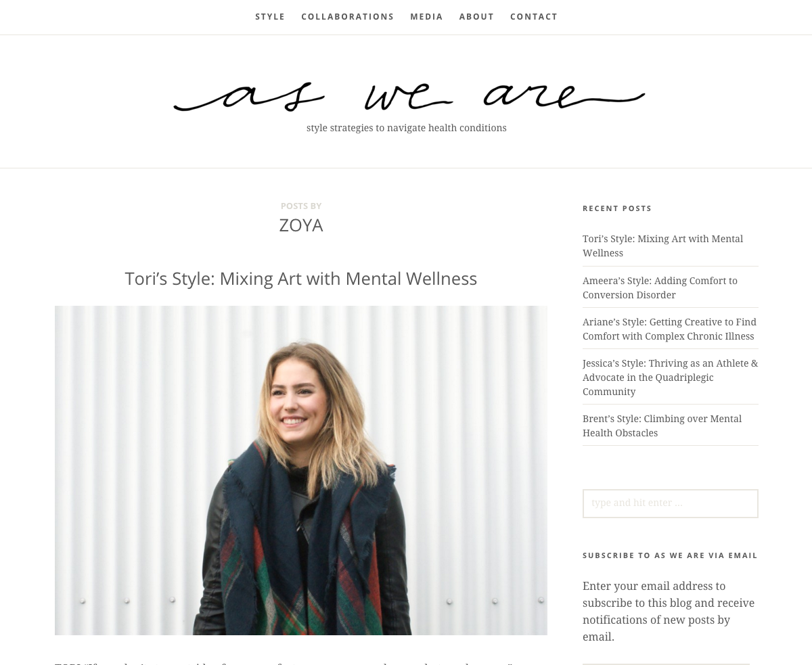The height and width of the screenshot is (665, 812).
Task: Click the featured photo of Tori
Action: pos(301,470)
